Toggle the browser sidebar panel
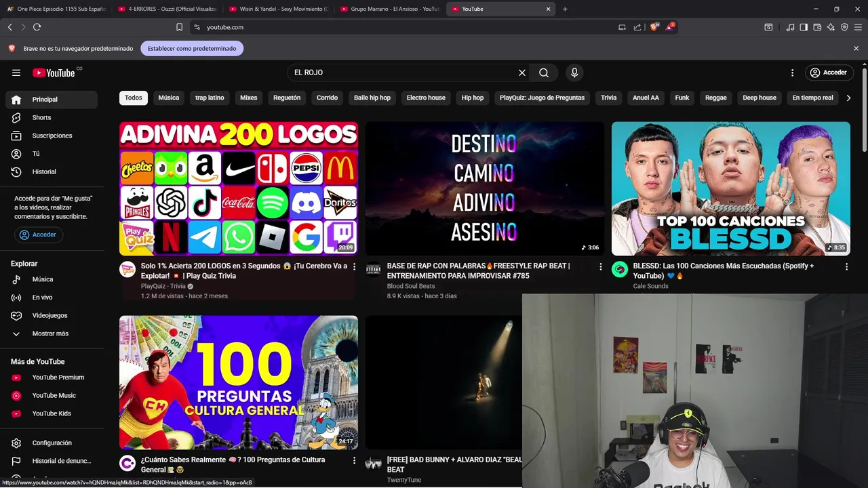868x488 pixels. coord(804,27)
